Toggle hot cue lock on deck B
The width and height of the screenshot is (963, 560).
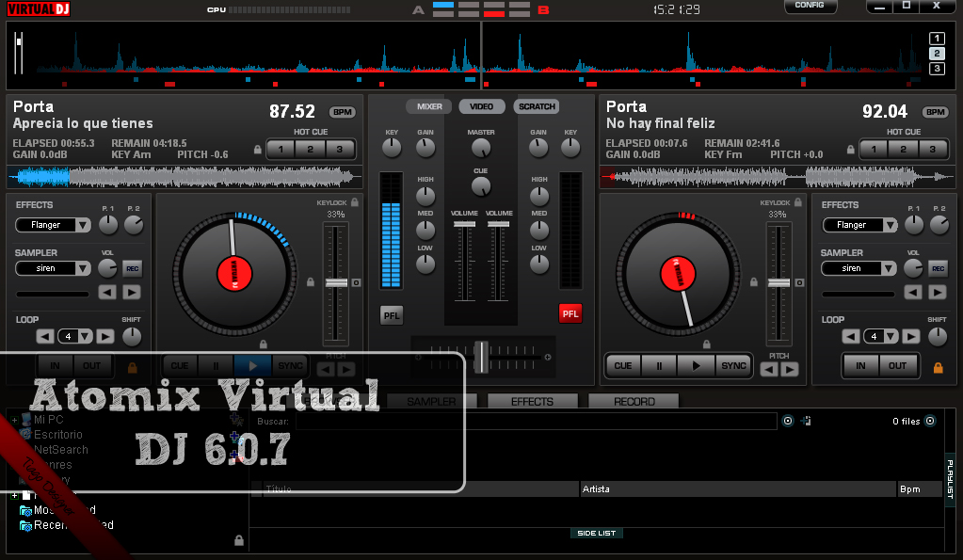[851, 150]
